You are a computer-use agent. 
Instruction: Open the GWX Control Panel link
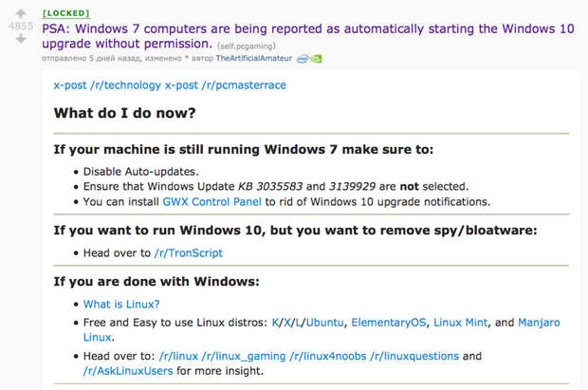(x=211, y=202)
